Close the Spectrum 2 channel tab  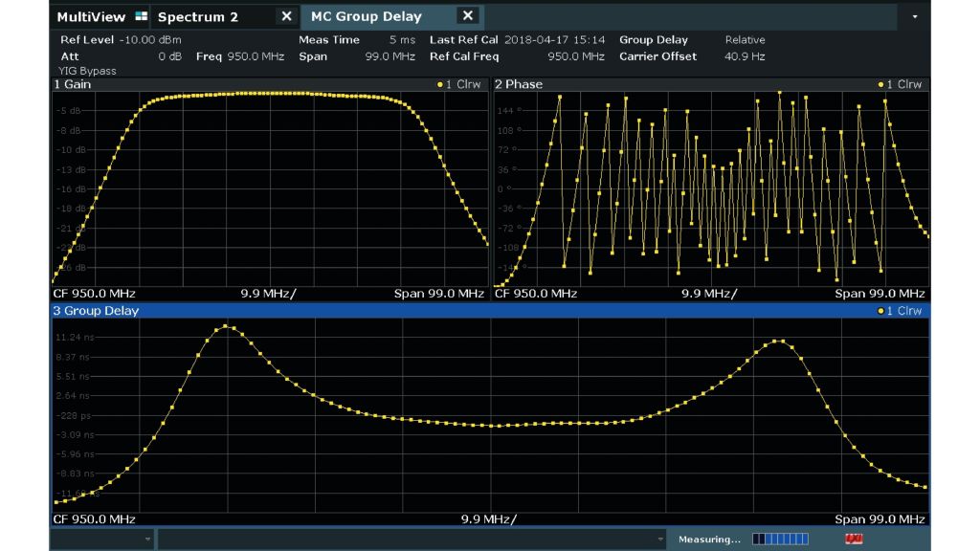[x=286, y=16]
